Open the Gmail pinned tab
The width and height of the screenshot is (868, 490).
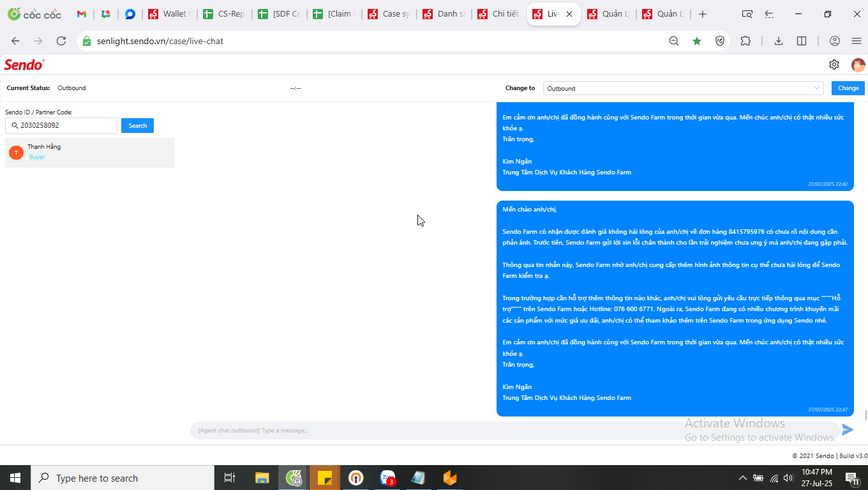(81, 14)
